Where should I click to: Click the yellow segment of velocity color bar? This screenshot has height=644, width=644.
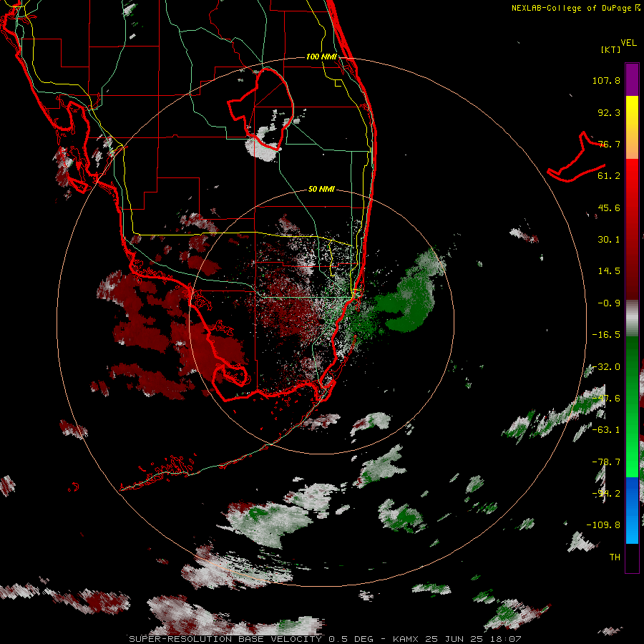632,111
